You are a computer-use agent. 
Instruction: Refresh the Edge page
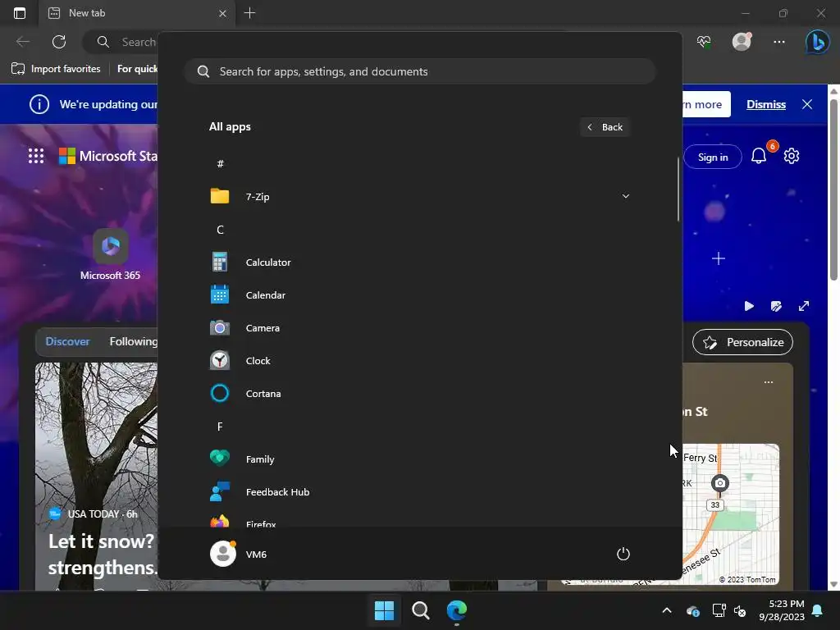tap(59, 42)
